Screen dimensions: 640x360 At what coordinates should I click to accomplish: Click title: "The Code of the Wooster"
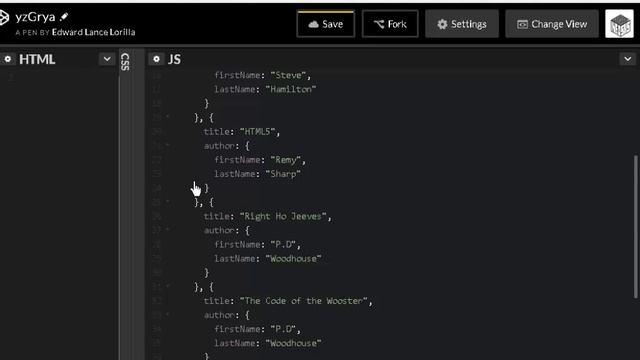pyautogui.click(x=288, y=301)
